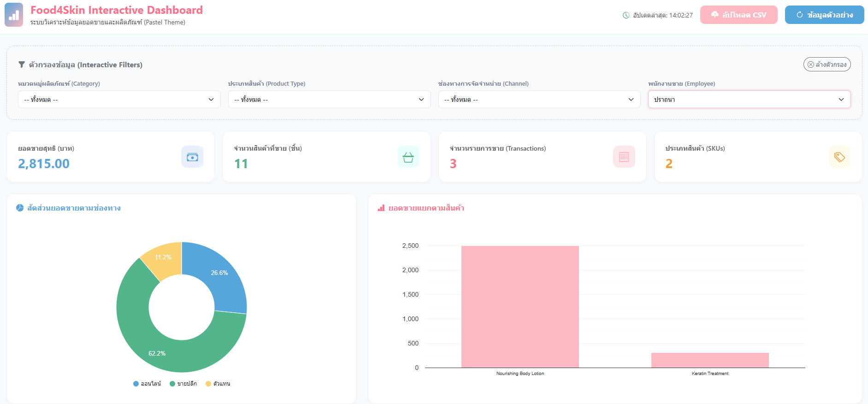Open the Product Type dropdown

330,100
